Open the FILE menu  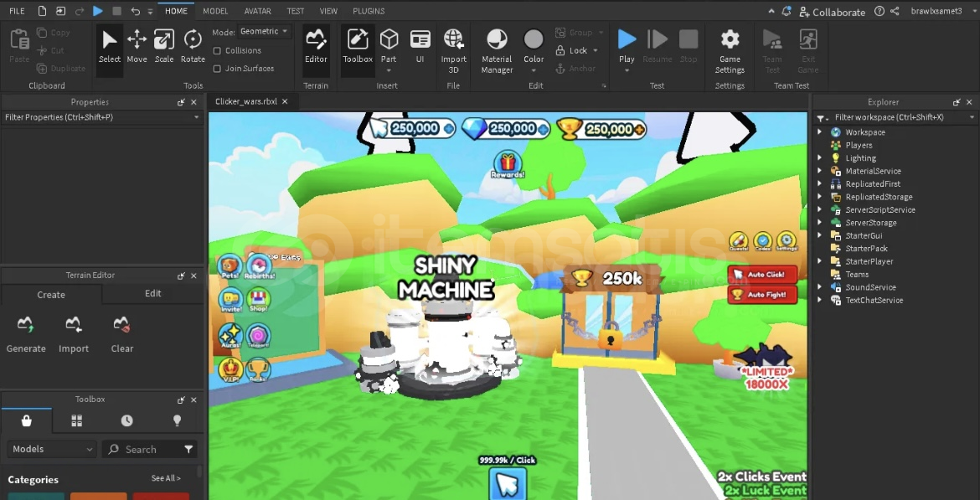click(x=17, y=11)
